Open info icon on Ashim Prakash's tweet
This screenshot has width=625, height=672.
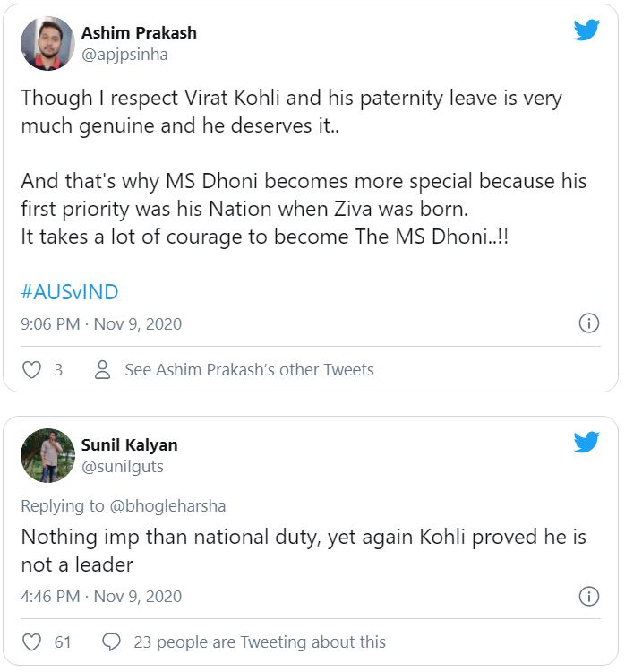(588, 323)
